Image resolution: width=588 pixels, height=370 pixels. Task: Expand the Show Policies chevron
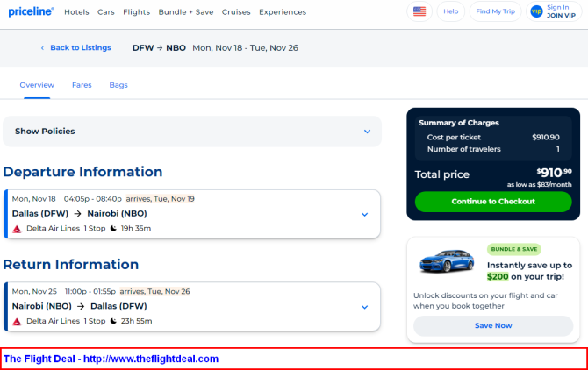coord(367,132)
